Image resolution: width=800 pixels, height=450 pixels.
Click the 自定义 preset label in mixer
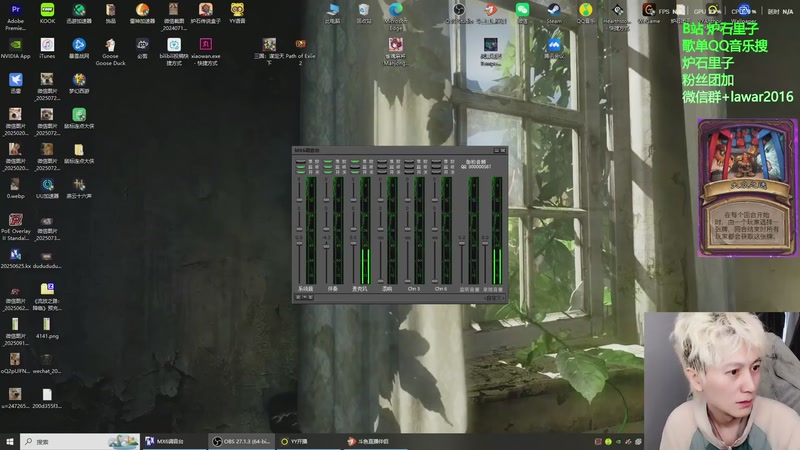(x=494, y=298)
